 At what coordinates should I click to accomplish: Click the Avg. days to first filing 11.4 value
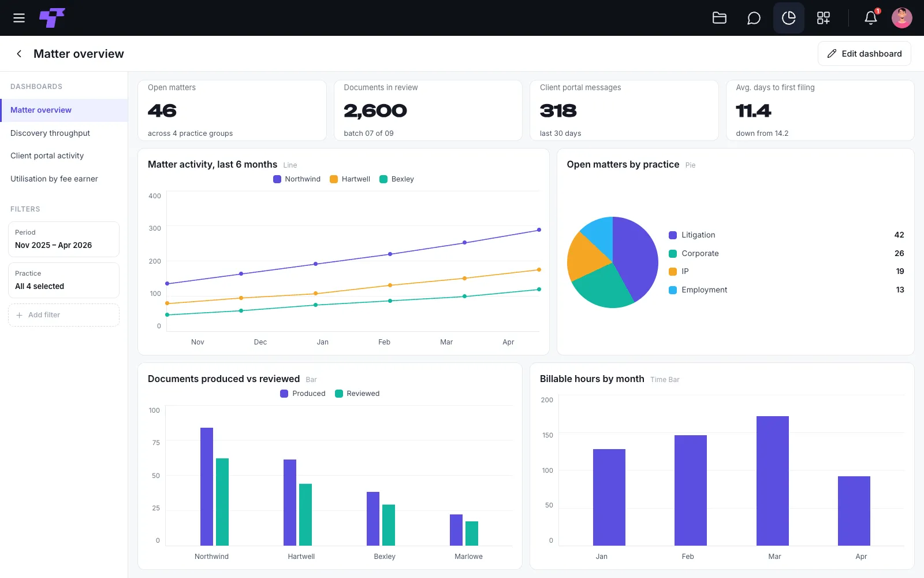(x=754, y=110)
